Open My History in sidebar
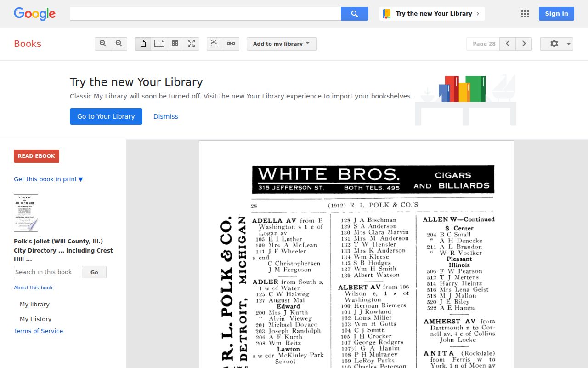This screenshot has width=588, height=368. pos(35,319)
